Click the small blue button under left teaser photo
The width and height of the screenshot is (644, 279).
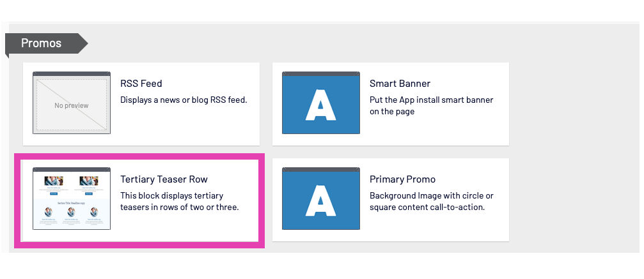click(x=54, y=193)
